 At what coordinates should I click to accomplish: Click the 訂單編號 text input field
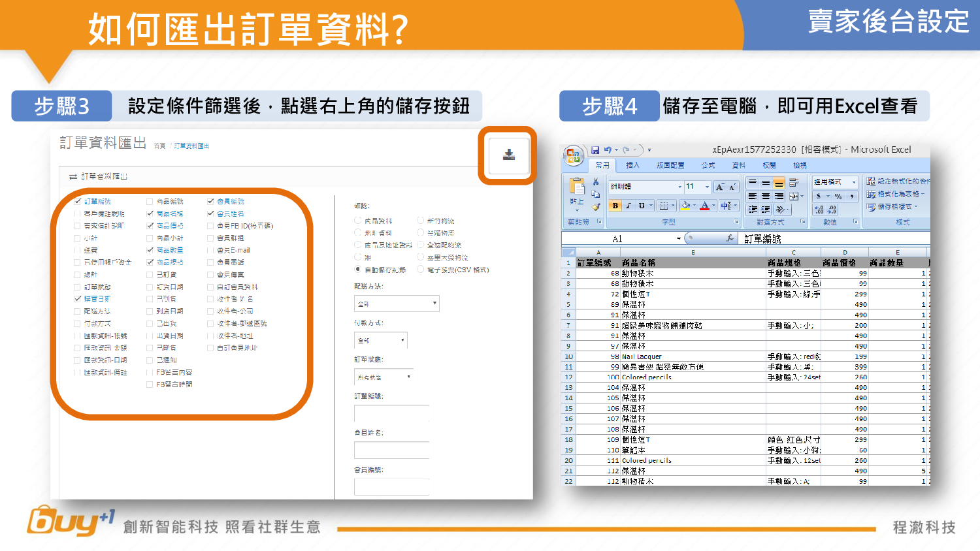pos(391,413)
